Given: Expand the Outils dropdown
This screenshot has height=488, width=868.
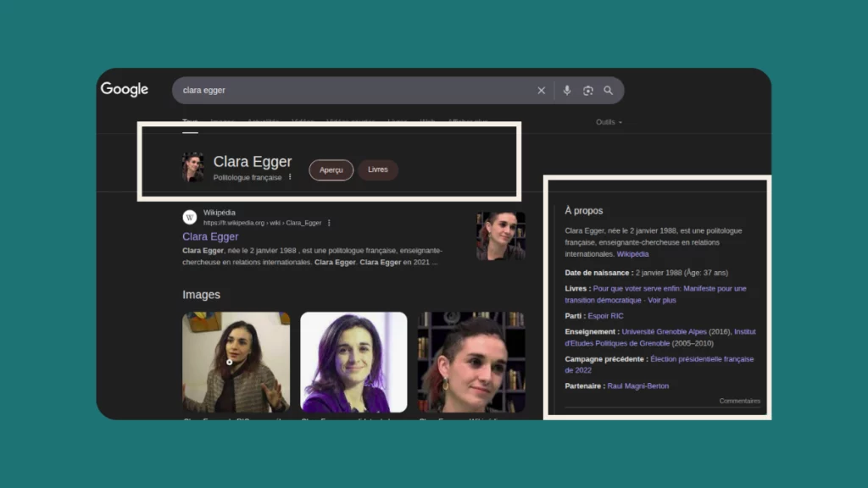Looking at the screenshot, I should tap(609, 122).
